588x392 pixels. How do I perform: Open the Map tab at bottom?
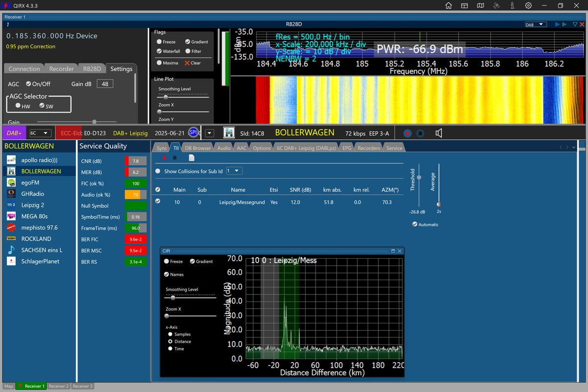(9, 386)
